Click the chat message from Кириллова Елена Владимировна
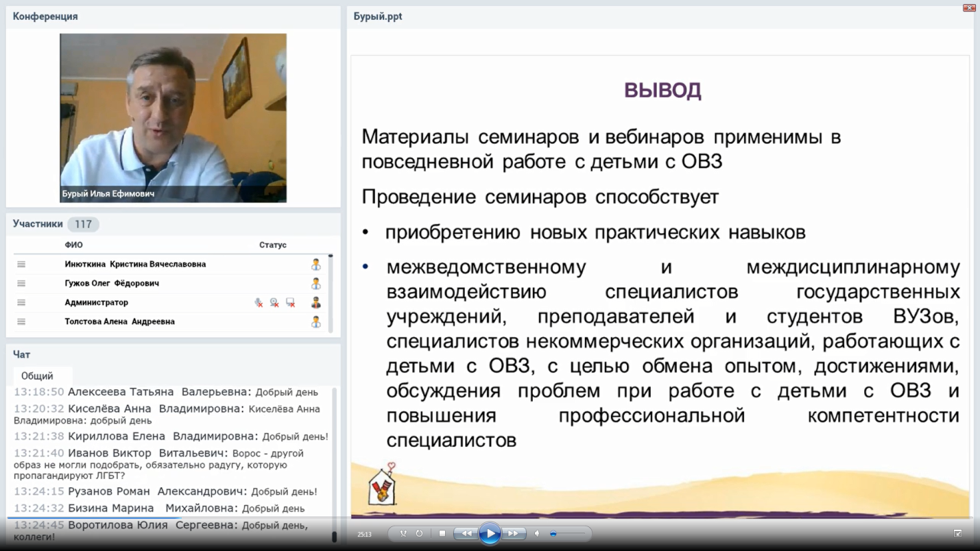Image resolution: width=980 pixels, height=551 pixels. (171, 436)
